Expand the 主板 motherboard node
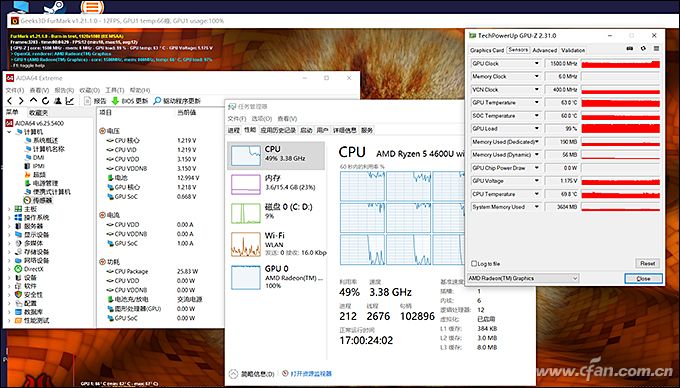Image resolution: width=680 pixels, height=388 pixels. (x=10, y=209)
